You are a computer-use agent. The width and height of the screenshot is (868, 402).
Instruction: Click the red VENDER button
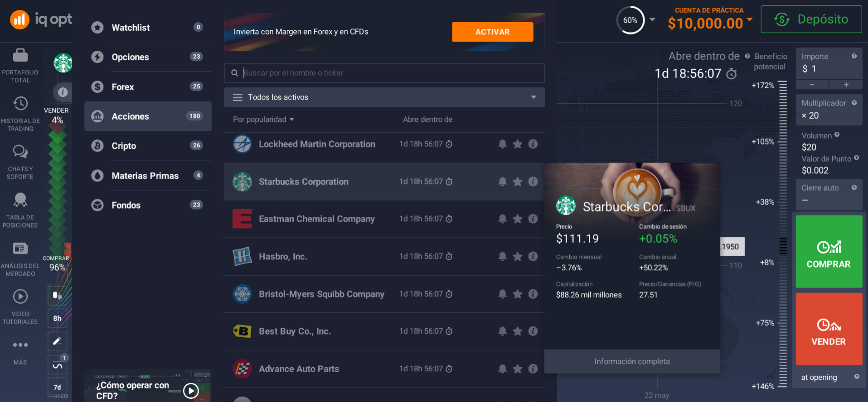coord(829,329)
